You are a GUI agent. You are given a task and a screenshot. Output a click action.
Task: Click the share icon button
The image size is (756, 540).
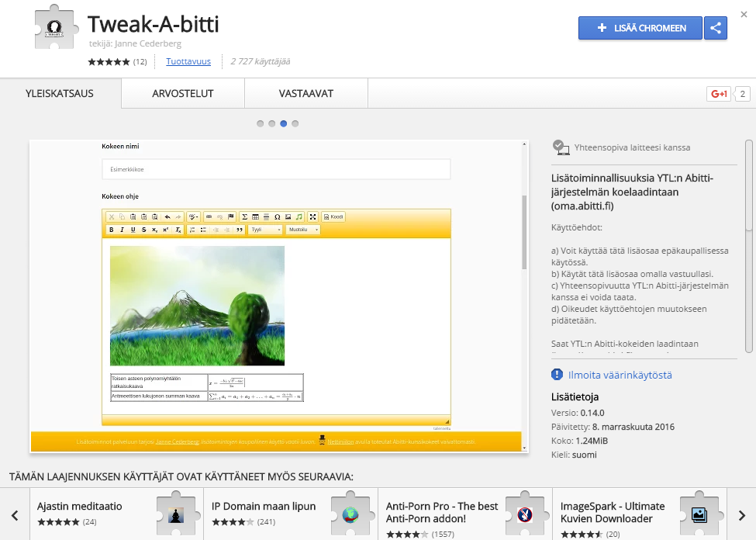tap(716, 28)
